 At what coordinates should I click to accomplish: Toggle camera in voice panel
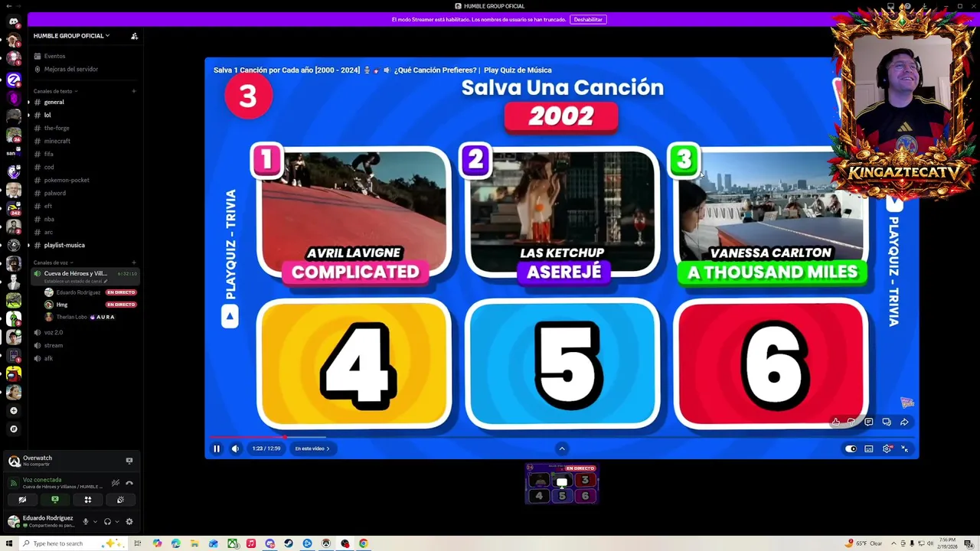[22, 500]
